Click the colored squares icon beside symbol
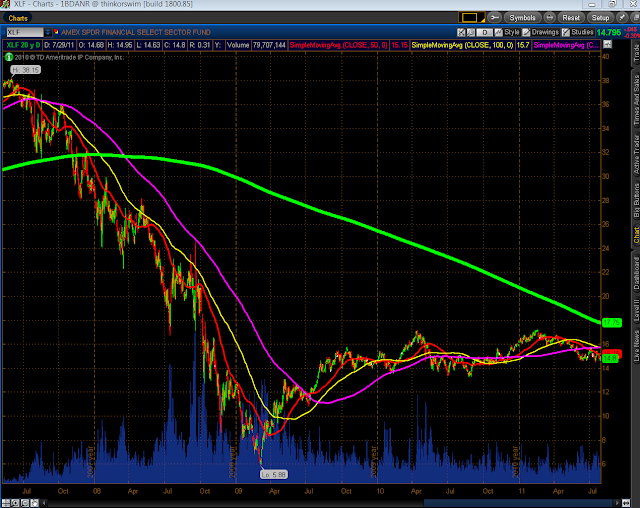 click(56, 32)
